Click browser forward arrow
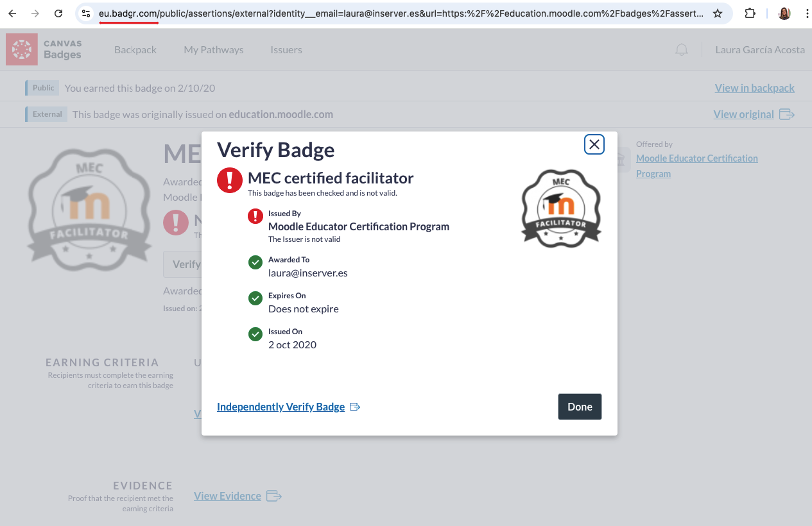Viewport: 812px width, 526px height. pos(35,13)
